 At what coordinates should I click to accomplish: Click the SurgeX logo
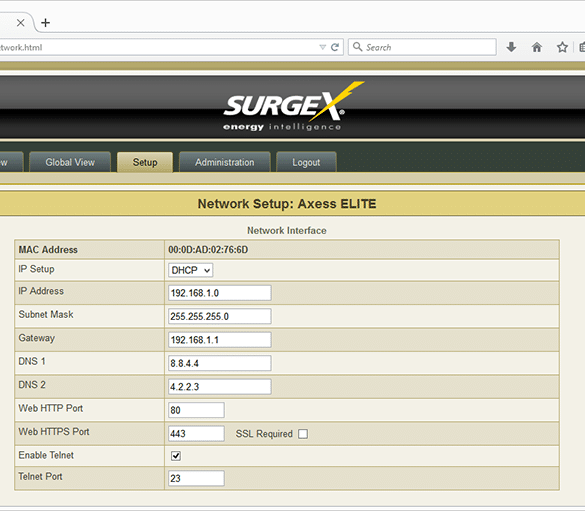point(294,106)
